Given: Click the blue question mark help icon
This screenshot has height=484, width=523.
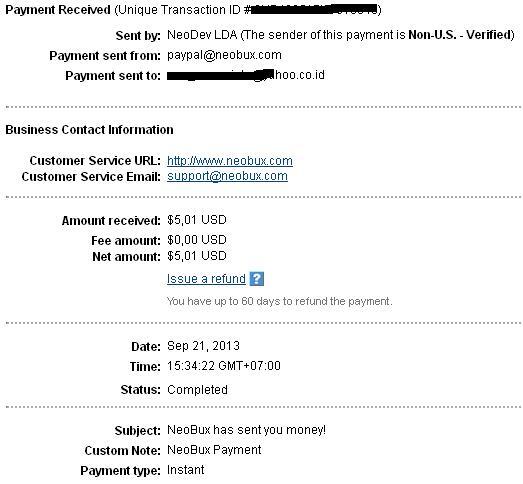Looking at the screenshot, I should [256, 279].
